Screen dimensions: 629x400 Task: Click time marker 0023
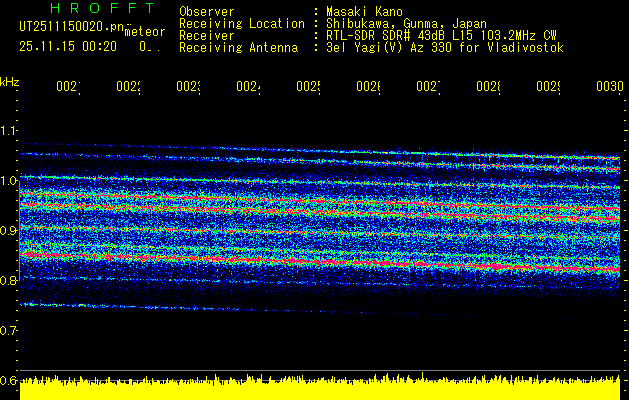coord(189,87)
